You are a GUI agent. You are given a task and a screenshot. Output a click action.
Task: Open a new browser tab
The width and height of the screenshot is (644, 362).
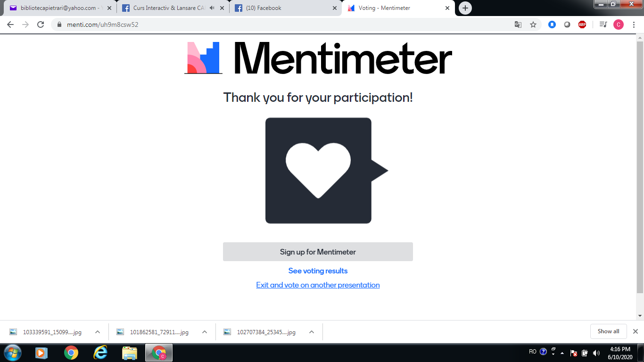point(465,8)
